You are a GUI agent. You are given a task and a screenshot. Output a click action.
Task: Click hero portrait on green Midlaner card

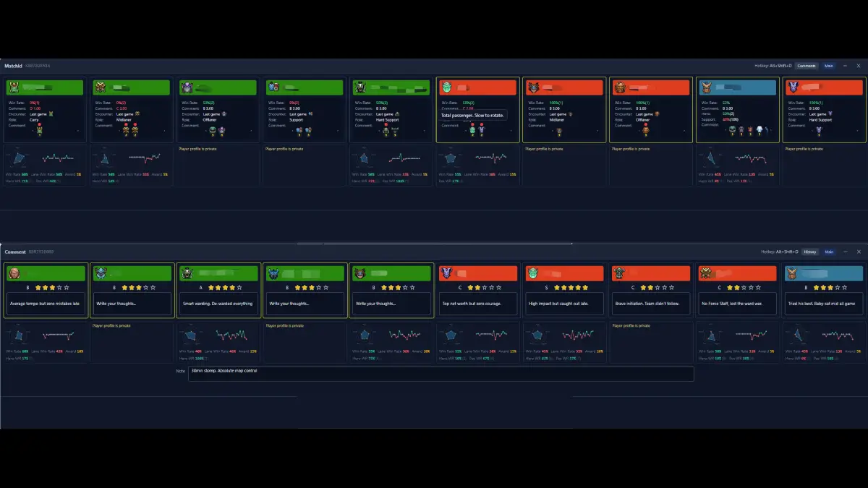100,87
